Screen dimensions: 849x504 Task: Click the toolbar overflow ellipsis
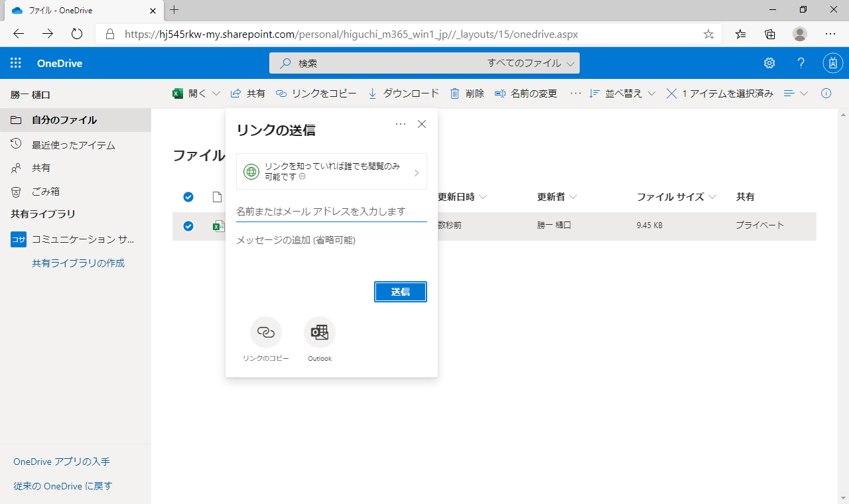(x=575, y=94)
